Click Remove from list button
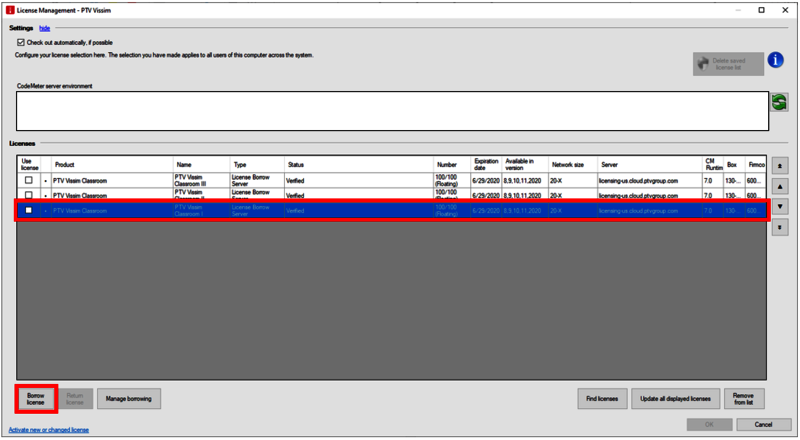Image resolution: width=800 pixels, height=440 pixels. tap(743, 398)
